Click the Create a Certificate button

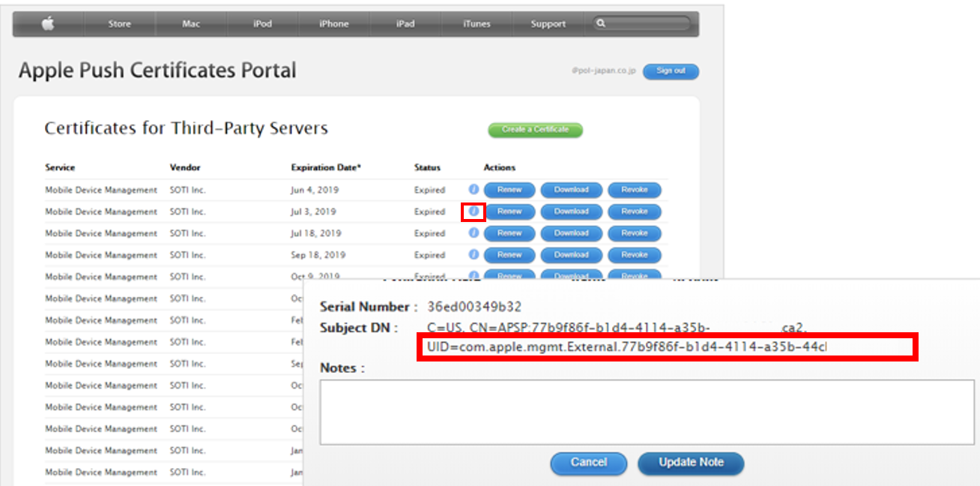pos(535,130)
